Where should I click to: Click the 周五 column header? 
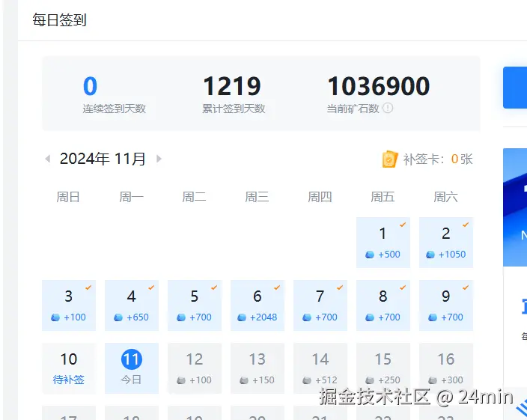click(x=383, y=197)
